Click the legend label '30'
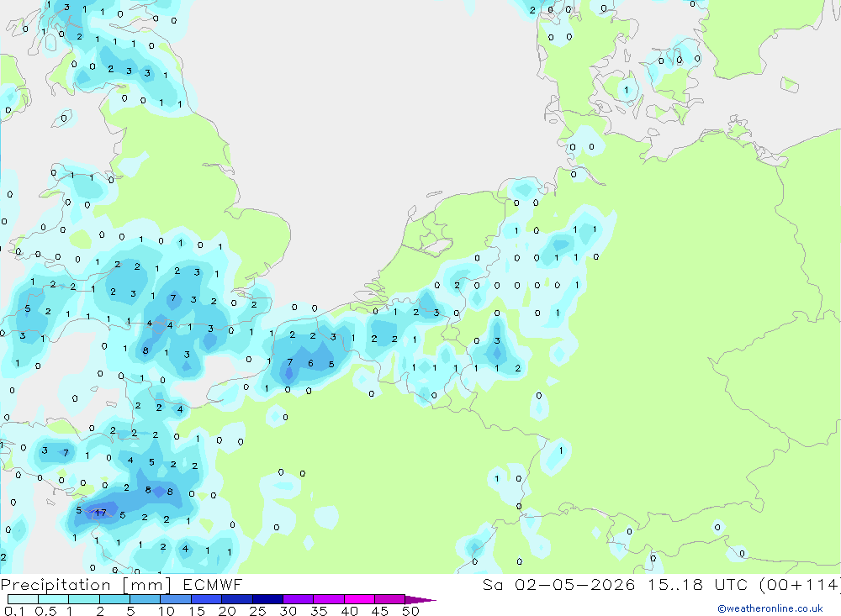841x616 pixels. (288, 611)
